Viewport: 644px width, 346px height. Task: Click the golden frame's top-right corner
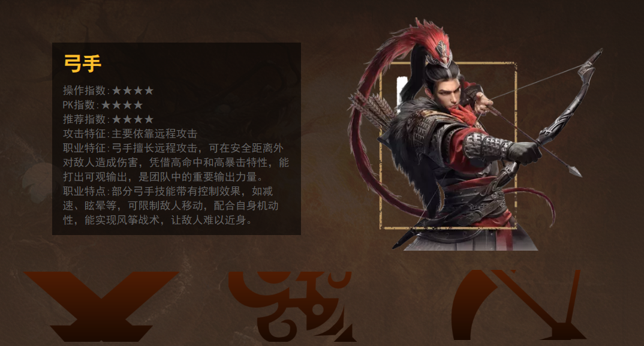click(513, 65)
